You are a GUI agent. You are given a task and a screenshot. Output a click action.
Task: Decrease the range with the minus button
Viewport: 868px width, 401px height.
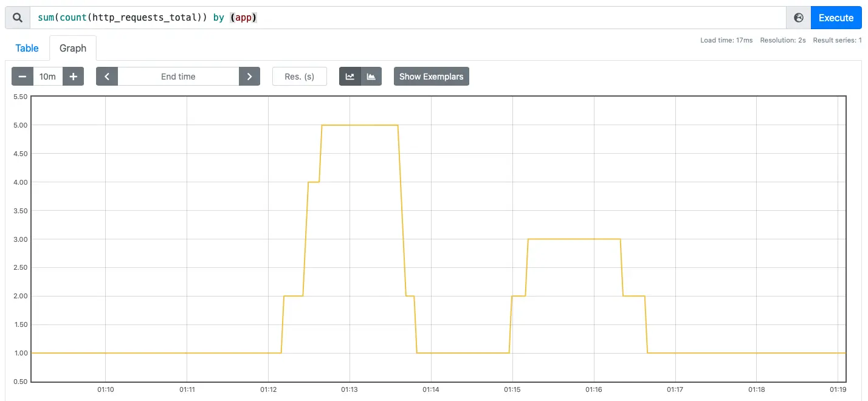pos(22,77)
